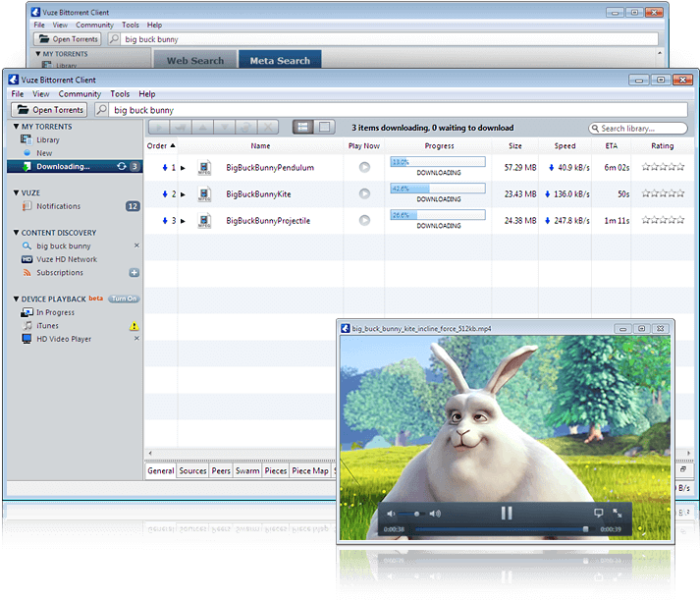Click the BigBuckBunnyKite file icon
Viewport: 700px width, 600px height.
pos(204,194)
